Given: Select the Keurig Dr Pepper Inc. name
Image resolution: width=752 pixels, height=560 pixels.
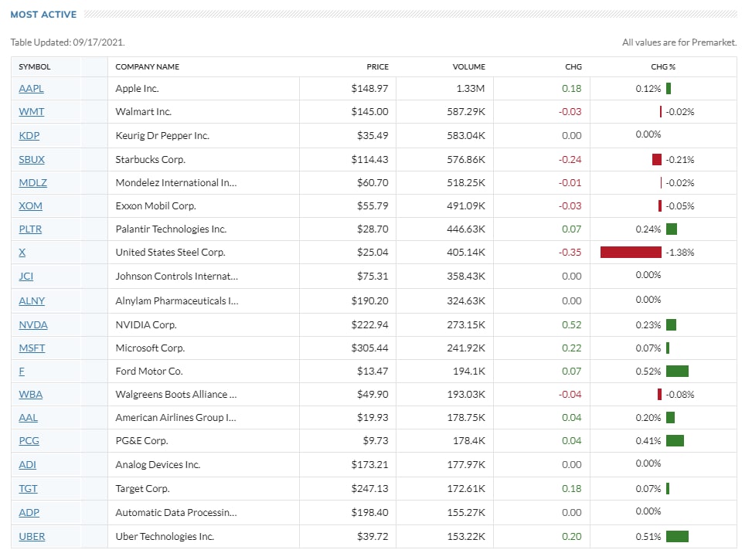Looking at the screenshot, I should click(x=162, y=136).
